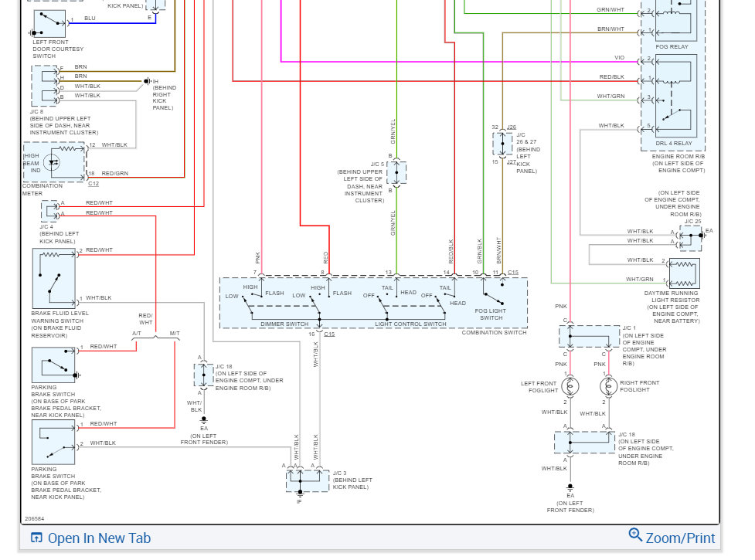Click the magnifier icon beside Zoom/Print
This screenshot has width=755, height=560.
[x=635, y=535]
